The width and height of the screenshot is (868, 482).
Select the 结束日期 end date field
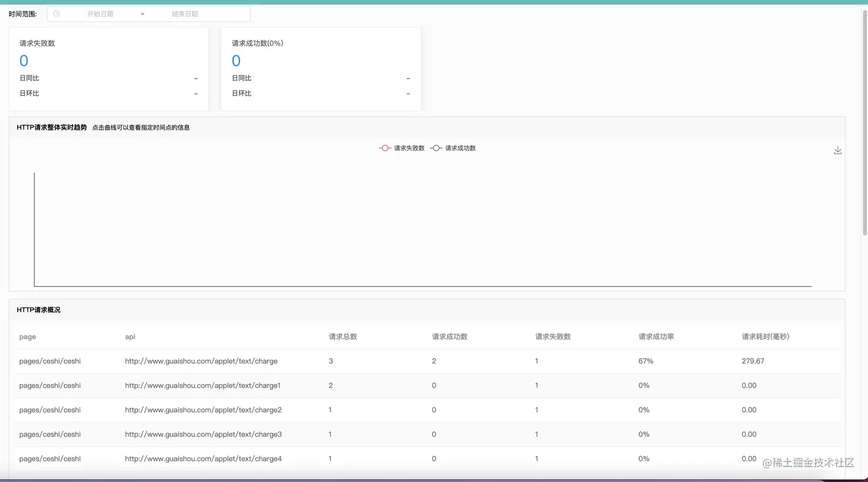coord(185,14)
